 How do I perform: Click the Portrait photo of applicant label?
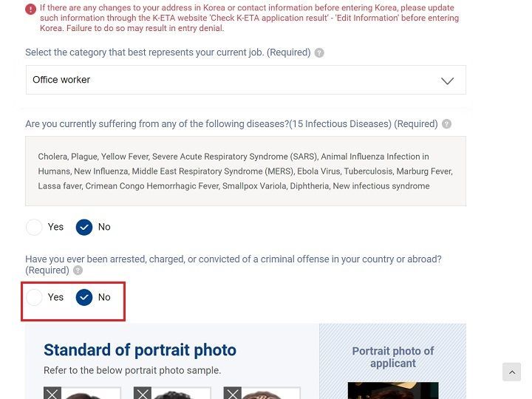(393, 357)
